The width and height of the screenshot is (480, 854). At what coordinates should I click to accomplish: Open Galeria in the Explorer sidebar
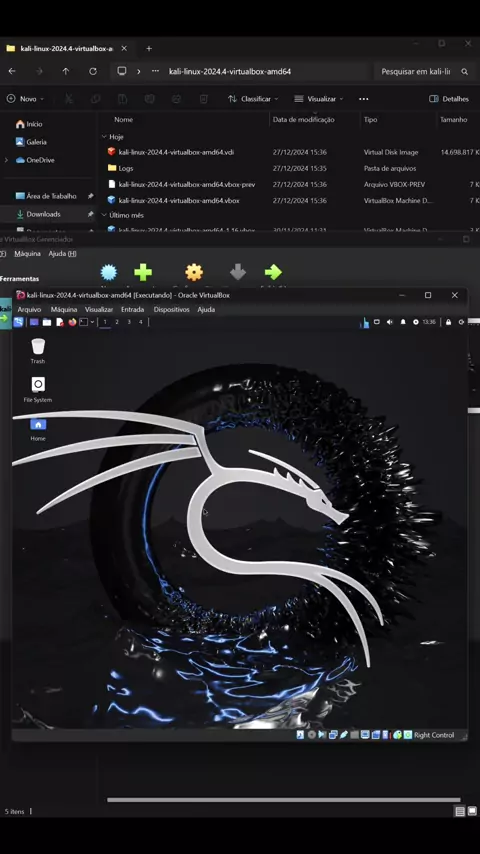click(x=31, y=142)
